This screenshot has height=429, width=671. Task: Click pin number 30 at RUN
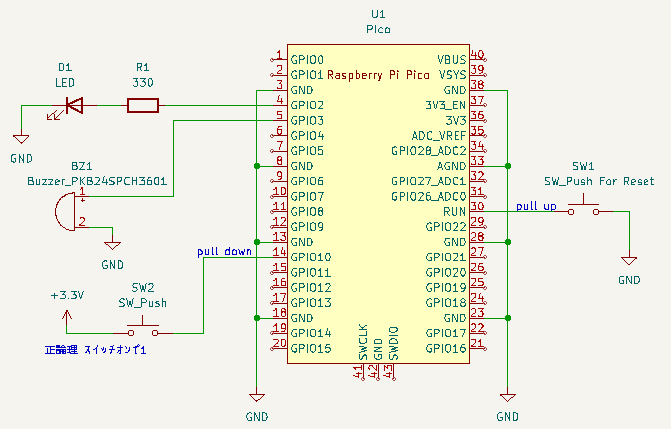pos(477,206)
